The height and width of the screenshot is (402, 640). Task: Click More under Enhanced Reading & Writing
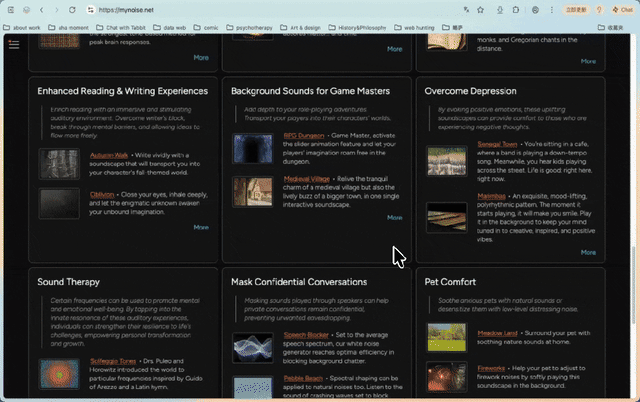[201, 227]
